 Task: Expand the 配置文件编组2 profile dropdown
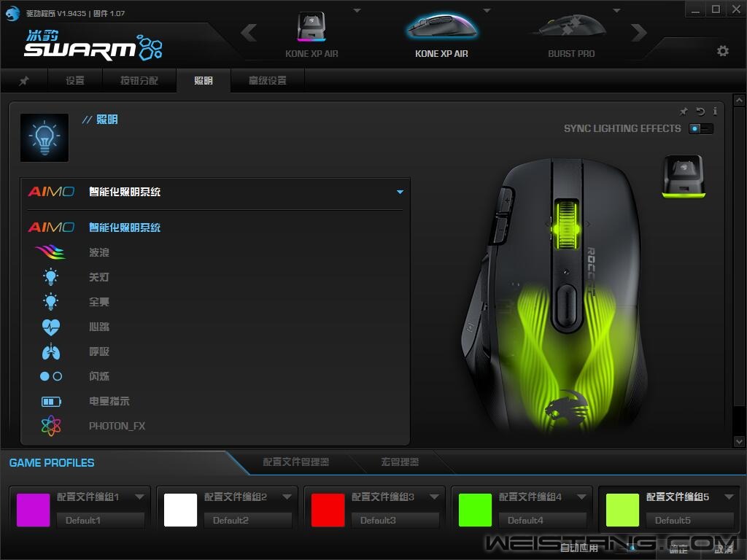pos(287,497)
